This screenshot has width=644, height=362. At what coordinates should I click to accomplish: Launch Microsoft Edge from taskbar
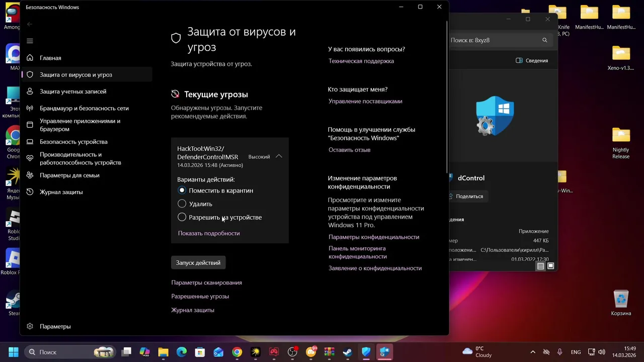click(x=182, y=352)
